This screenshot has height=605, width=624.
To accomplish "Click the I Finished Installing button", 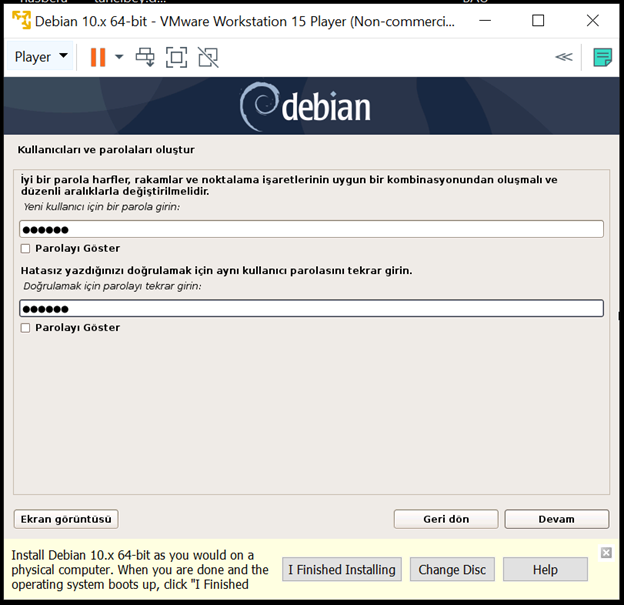I will [x=342, y=570].
